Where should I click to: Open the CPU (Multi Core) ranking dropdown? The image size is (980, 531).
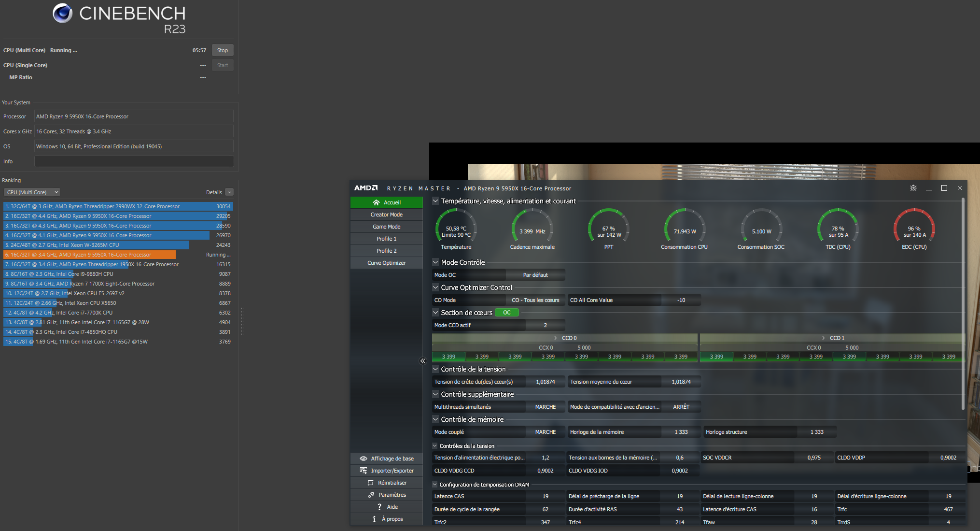point(32,192)
